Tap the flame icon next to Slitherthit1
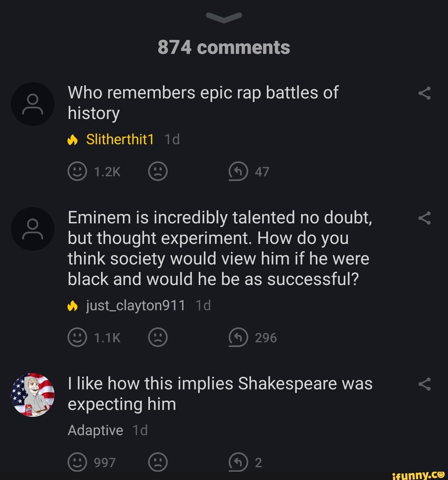Viewport: 448px width, 480px height. click(73, 139)
